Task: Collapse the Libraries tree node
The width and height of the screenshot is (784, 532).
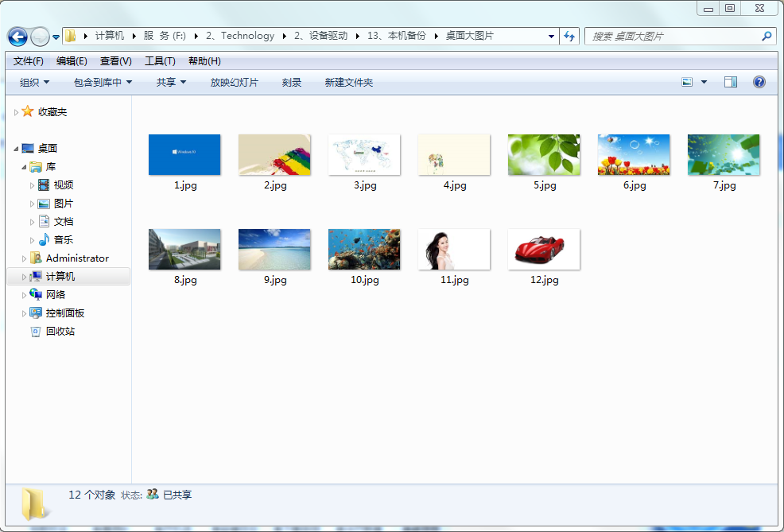Action: (x=24, y=167)
